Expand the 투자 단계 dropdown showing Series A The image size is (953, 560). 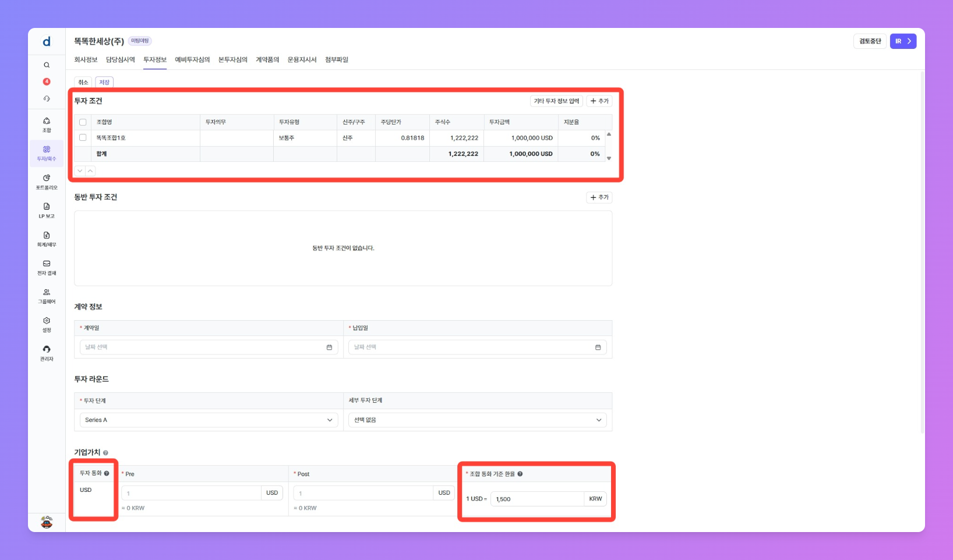[209, 420]
